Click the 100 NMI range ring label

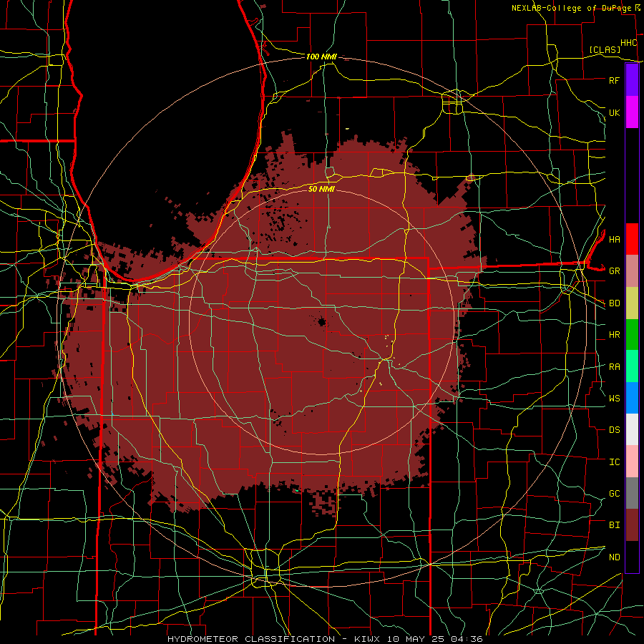click(x=321, y=57)
